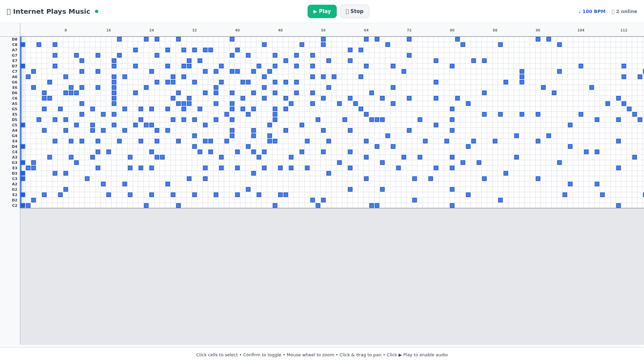
Task: Select the C2 row label
Action: click(x=14, y=205)
